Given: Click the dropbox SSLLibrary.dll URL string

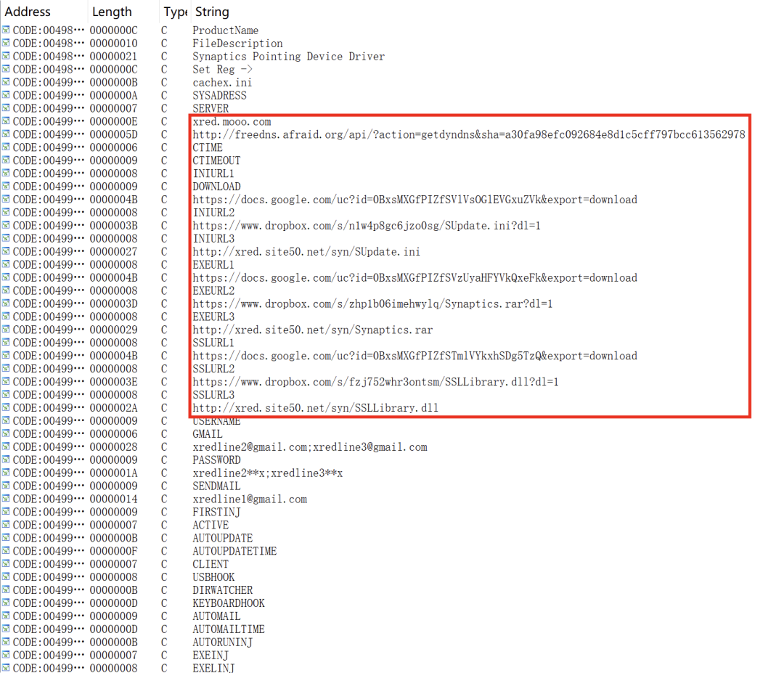Looking at the screenshot, I should click(x=375, y=381).
